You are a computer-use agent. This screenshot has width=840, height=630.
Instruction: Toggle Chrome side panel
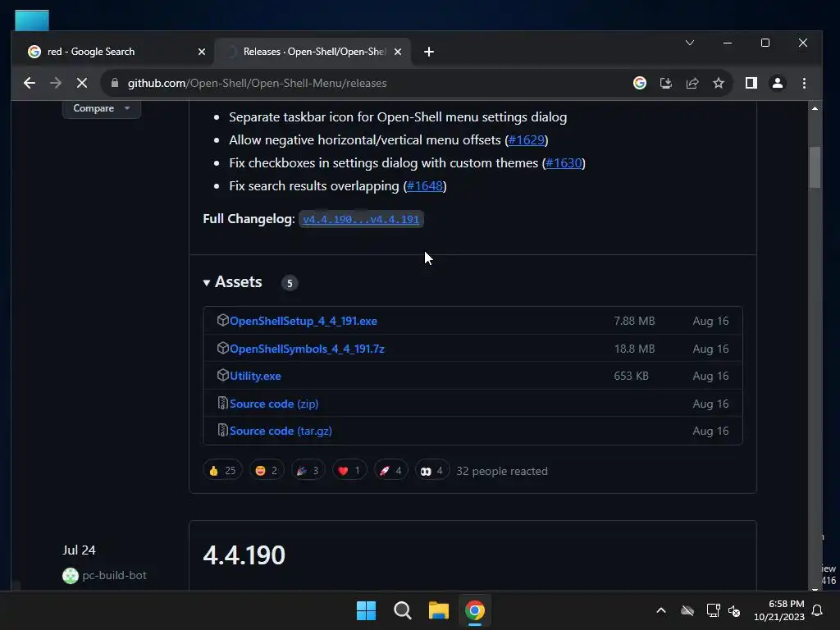tap(751, 83)
